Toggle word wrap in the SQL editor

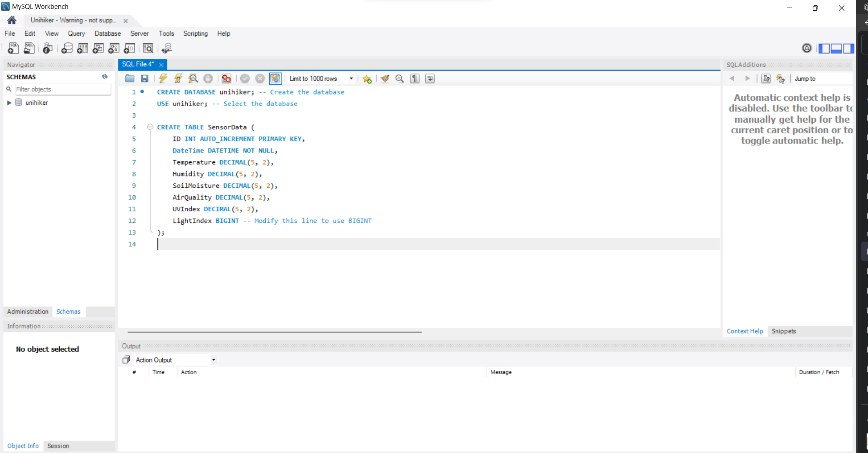[429, 78]
